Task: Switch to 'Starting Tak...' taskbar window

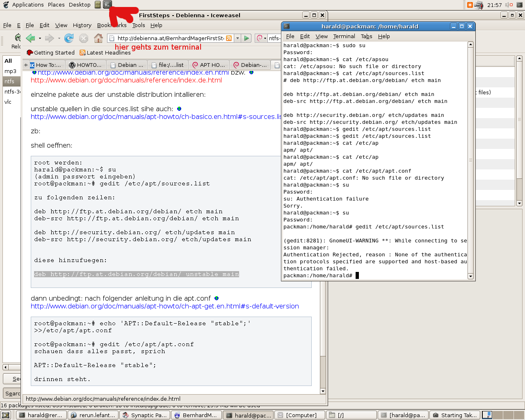Action: coord(455,415)
